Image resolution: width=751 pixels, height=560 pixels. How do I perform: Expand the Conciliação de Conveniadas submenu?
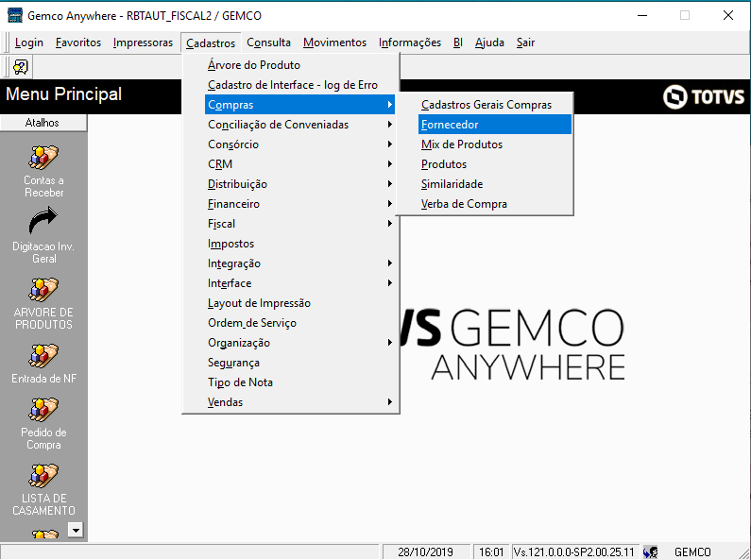tap(299, 125)
